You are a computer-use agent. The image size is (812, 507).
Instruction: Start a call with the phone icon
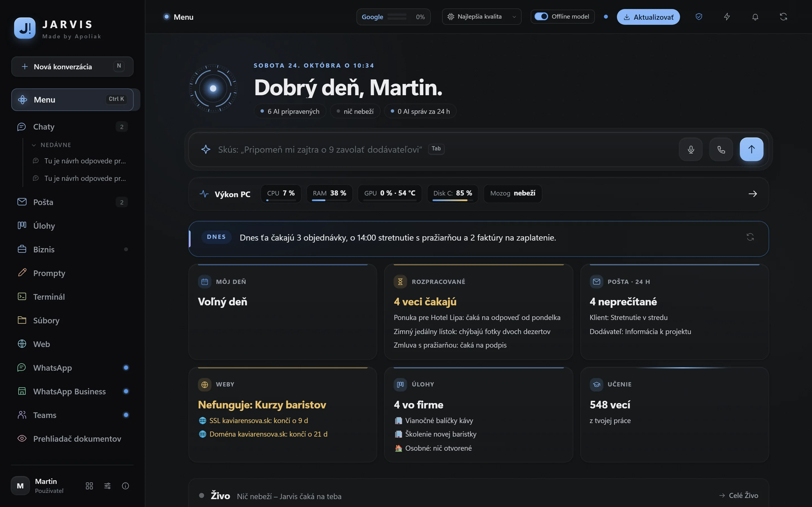pos(721,149)
